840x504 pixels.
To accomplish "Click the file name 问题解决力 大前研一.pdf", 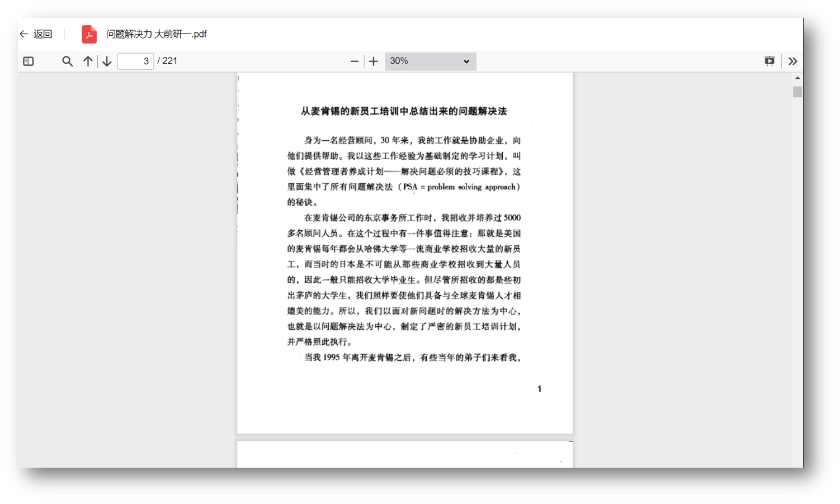I will coord(156,34).
